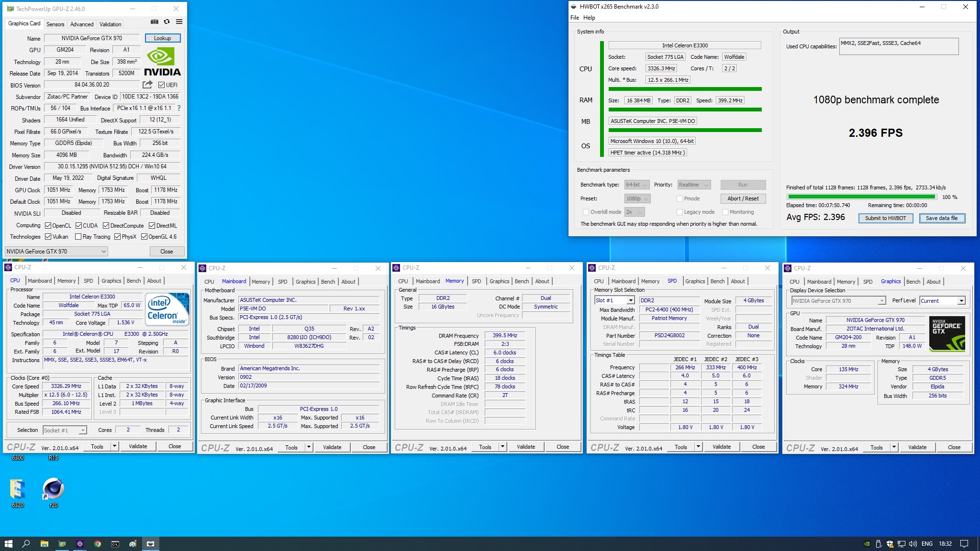Click the Save data file button
Viewport: 980px width, 551px height.
click(942, 218)
